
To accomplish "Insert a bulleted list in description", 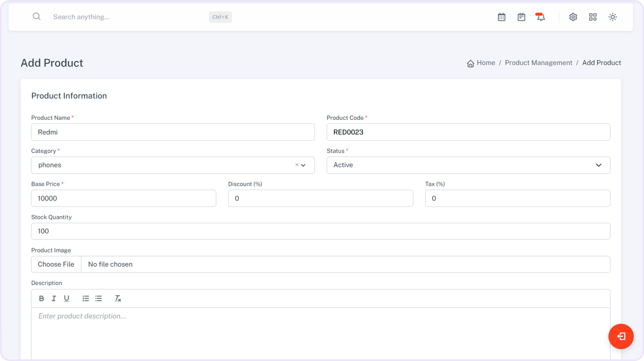I will coord(99,298).
